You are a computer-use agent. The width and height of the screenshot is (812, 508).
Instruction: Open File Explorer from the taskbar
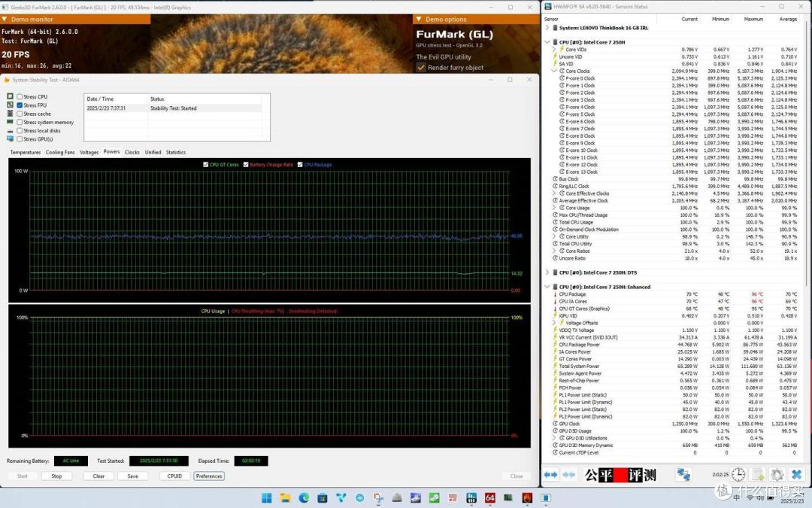point(286,498)
